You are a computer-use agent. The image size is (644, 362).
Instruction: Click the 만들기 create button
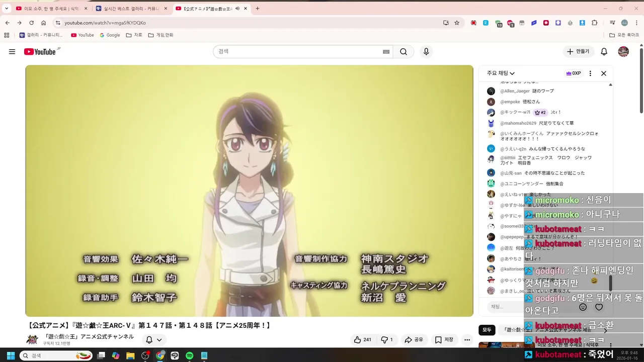(579, 52)
